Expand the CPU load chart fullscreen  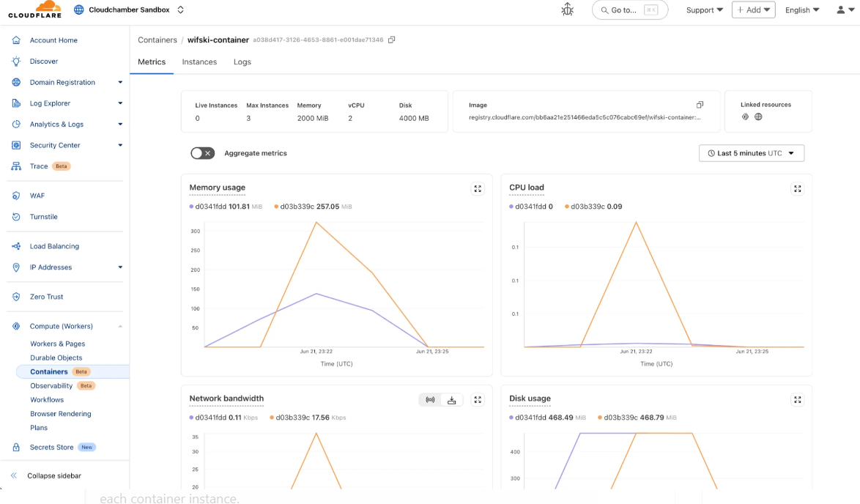[x=798, y=189]
